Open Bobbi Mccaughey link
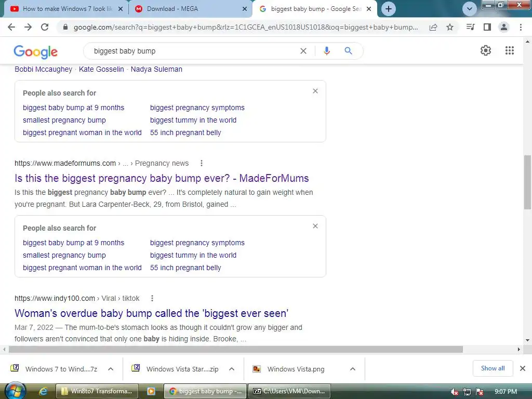 (44, 69)
